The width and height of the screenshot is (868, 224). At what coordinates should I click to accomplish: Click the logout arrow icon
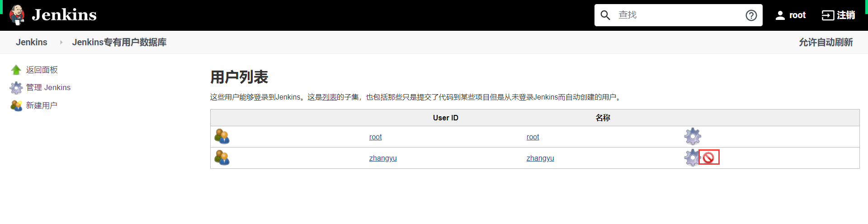828,15
